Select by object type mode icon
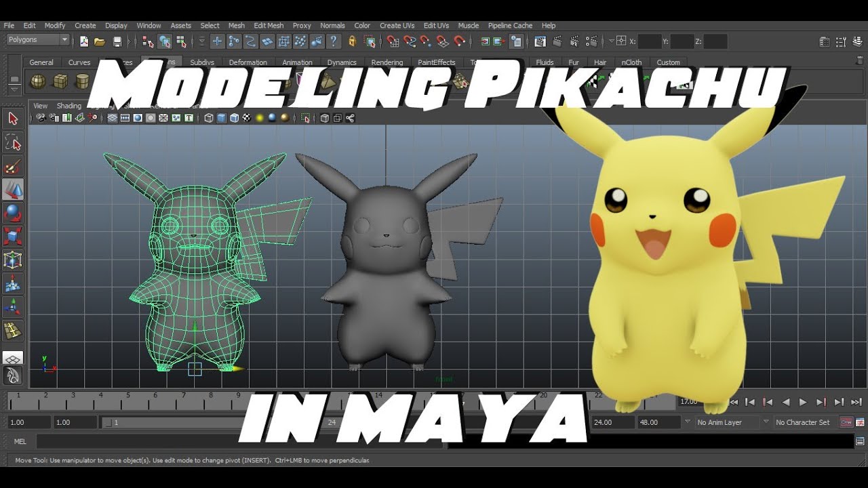This screenshot has height=488, width=868. pos(164,41)
